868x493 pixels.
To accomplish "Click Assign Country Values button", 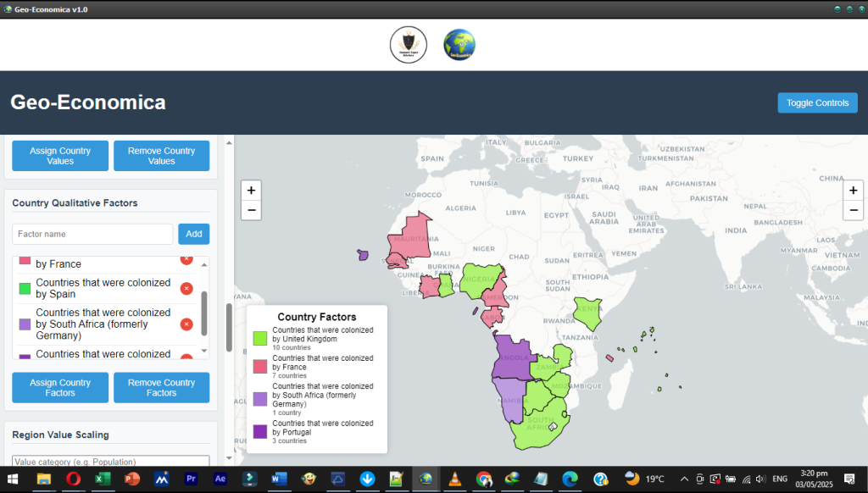I will (x=60, y=156).
